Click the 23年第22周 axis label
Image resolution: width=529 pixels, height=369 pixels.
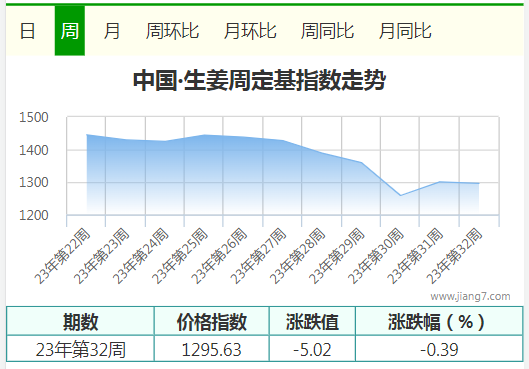point(63,256)
